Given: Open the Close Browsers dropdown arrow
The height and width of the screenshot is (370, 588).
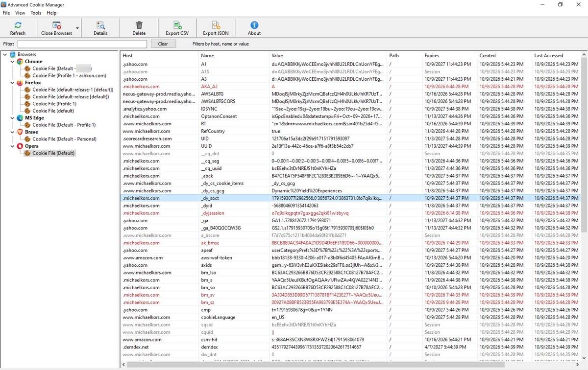Looking at the screenshot, I should (x=77, y=28).
